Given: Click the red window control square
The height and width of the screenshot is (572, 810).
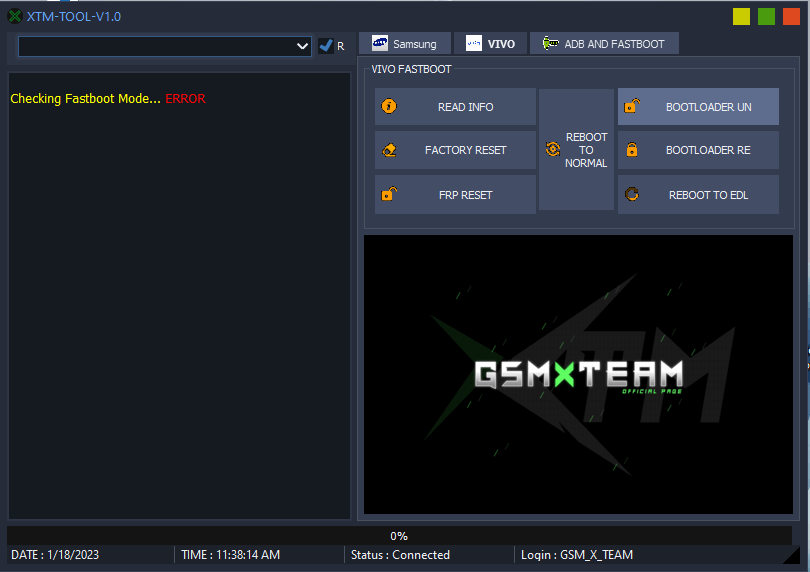Looking at the screenshot, I should pyautogui.click(x=793, y=16).
